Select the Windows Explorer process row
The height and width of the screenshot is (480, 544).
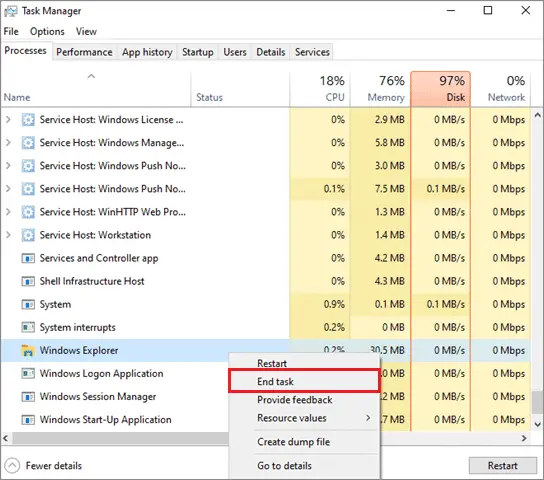[266, 351]
